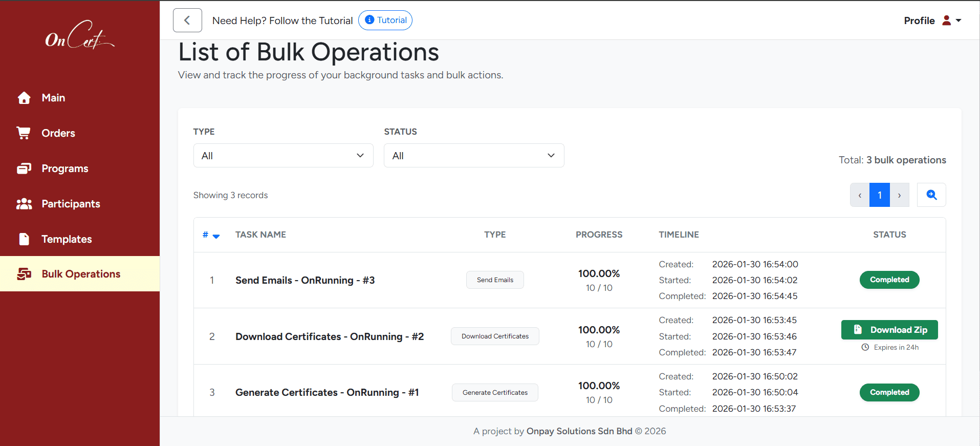980x446 pixels.
Task: Click Completed status for Generate Certificates row
Action: pos(889,392)
